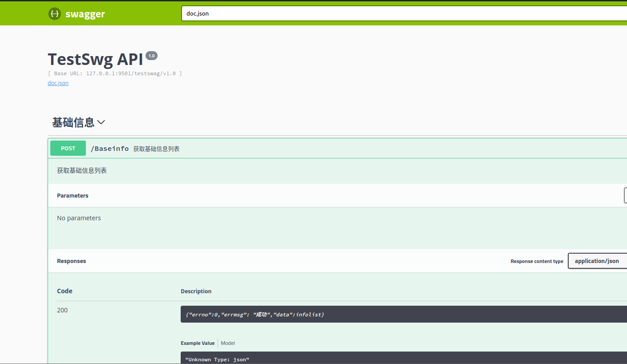Viewport: 627px width, 364px height.
Task: Open the Response content type dropdown
Action: [x=597, y=261]
